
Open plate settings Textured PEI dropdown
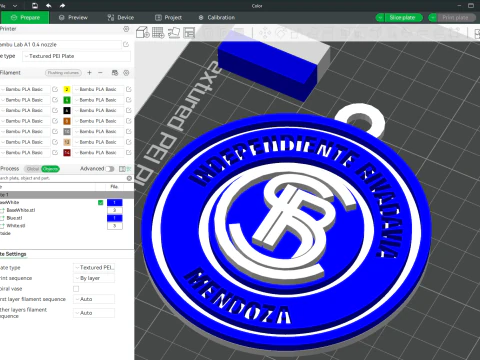pos(94,267)
